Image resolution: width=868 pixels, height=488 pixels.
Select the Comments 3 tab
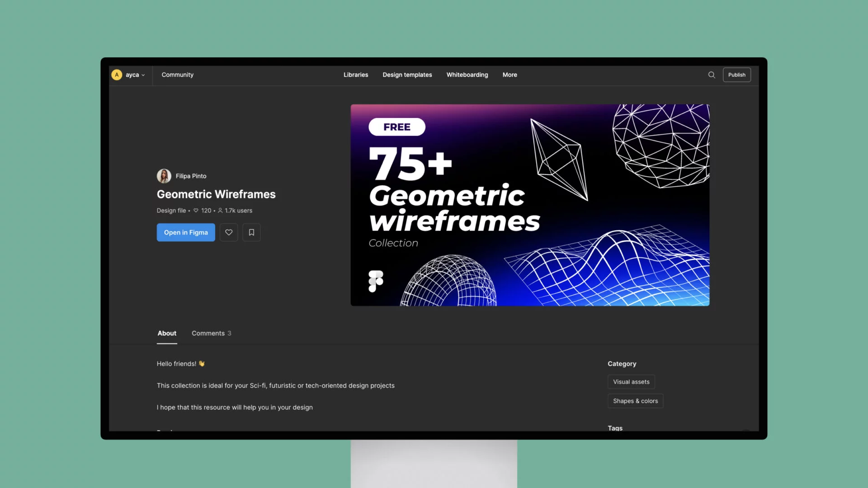click(x=211, y=333)
